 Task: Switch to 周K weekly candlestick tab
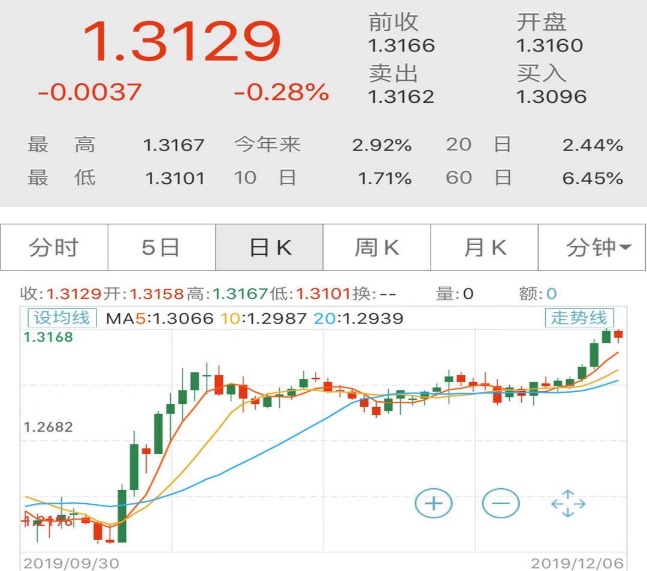[x=377, y=248]
